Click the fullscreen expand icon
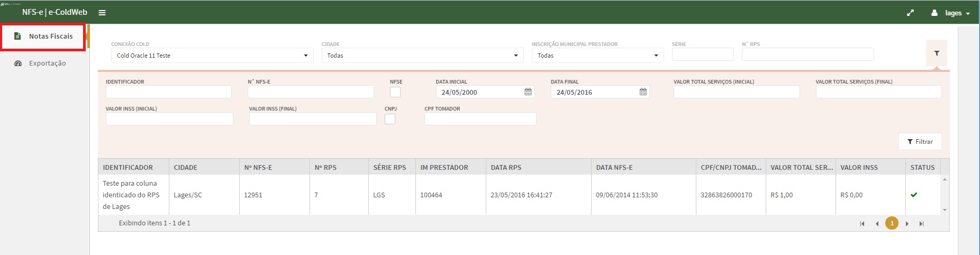Screen dimensions: 980x255 tap(910, 13)
